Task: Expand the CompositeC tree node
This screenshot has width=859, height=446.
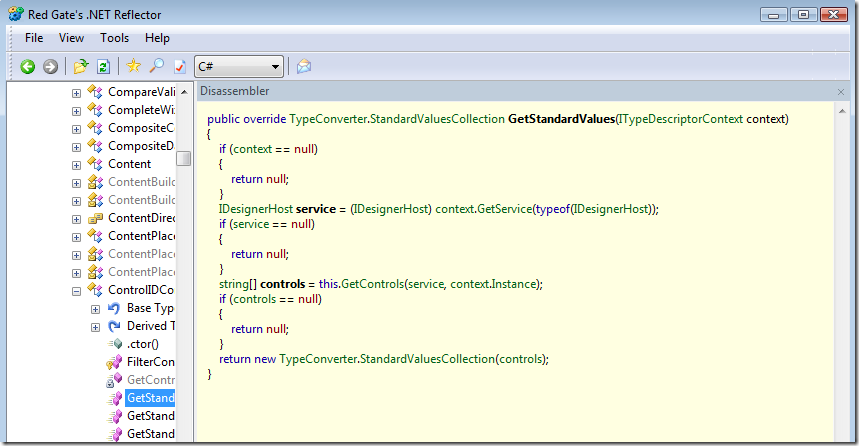Action: pos(76,129)
